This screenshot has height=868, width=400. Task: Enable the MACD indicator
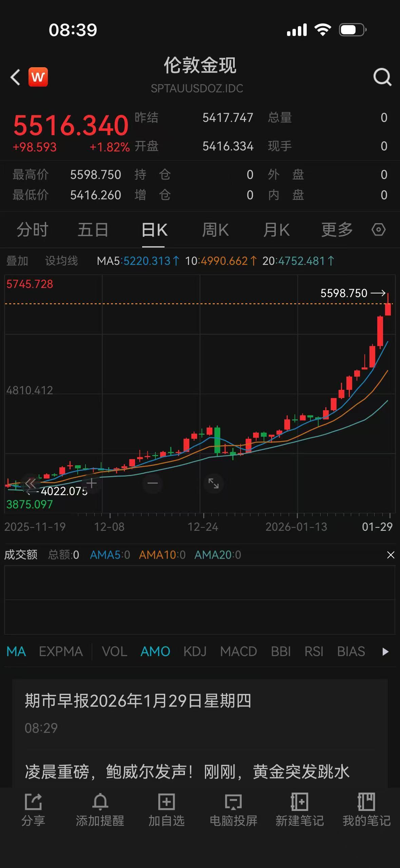click(x=238, y=651)
